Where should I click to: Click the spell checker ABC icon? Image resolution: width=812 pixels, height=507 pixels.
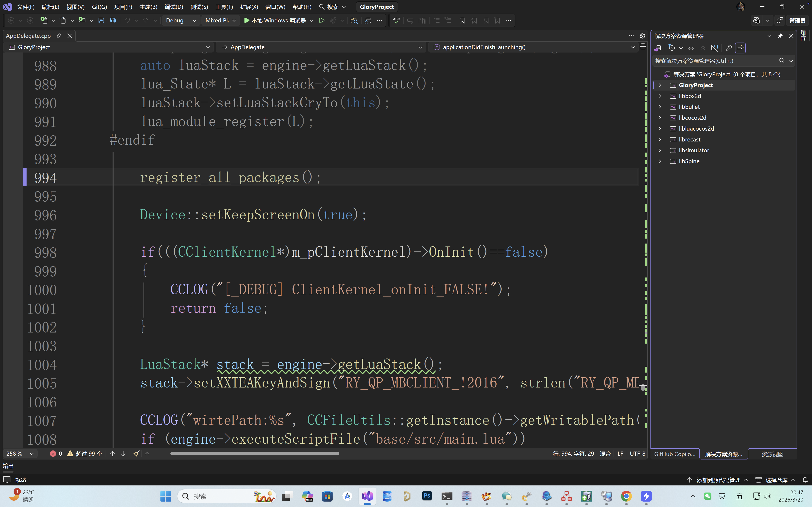click(396, 20)
